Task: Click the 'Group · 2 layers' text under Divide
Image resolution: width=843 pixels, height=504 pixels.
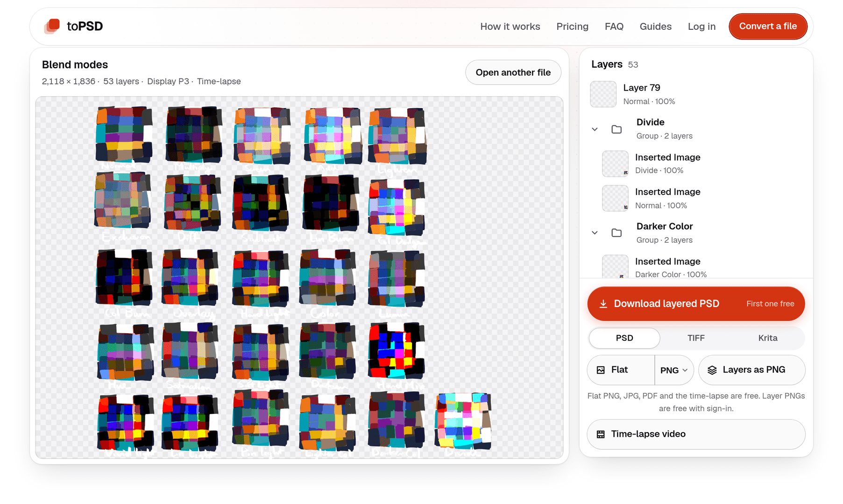Action: click(x=664, y=136)
